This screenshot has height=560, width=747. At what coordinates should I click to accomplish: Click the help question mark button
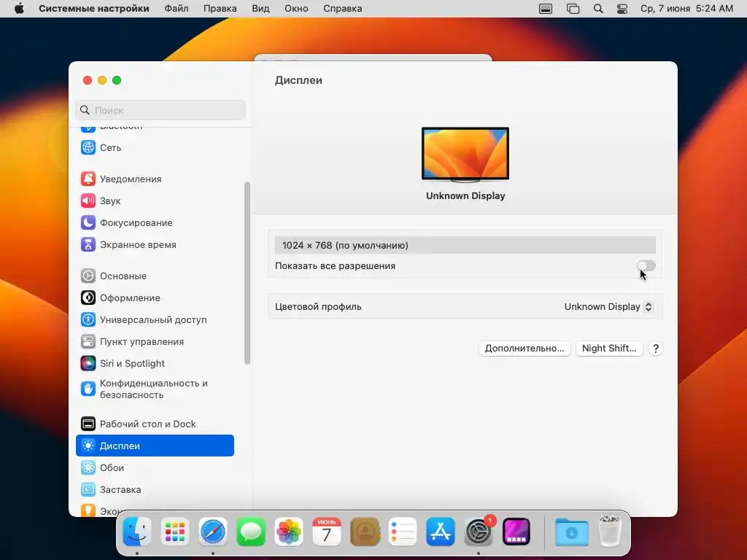656,349
